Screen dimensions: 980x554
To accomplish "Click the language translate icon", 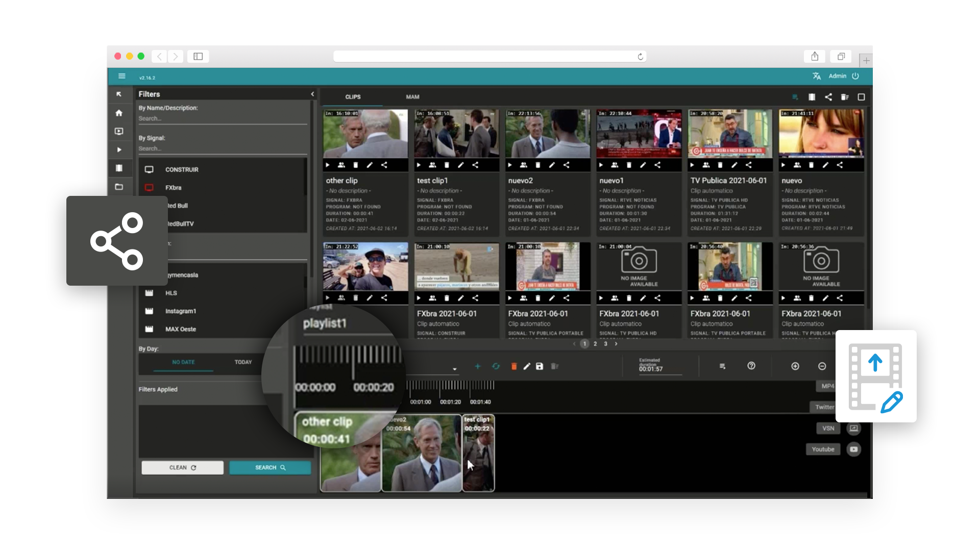I will pos(817,76).
